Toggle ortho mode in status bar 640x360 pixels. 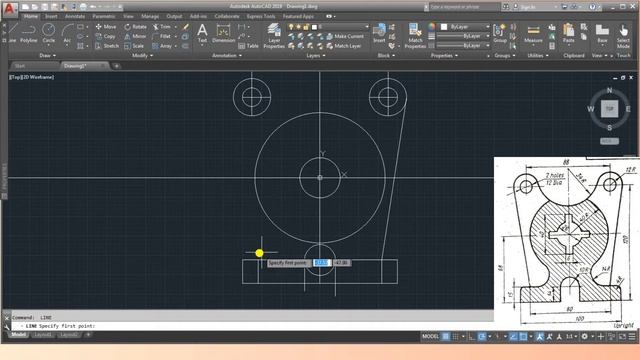point(471,336)
